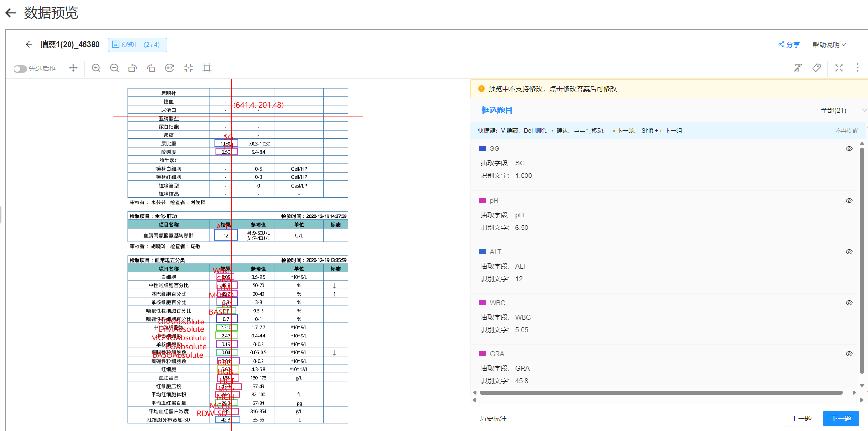
Task: Expand the 全部(21) filter dropdown
Action: click(x=843, y=110)
